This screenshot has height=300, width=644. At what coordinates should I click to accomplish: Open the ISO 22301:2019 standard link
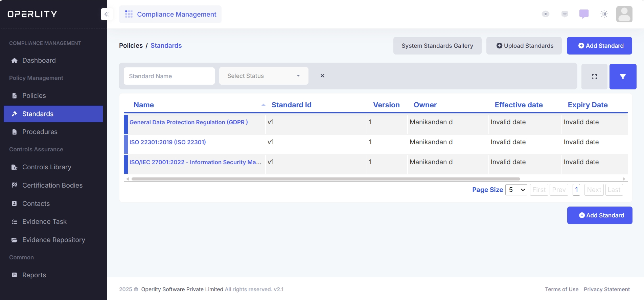coord(167,142)
